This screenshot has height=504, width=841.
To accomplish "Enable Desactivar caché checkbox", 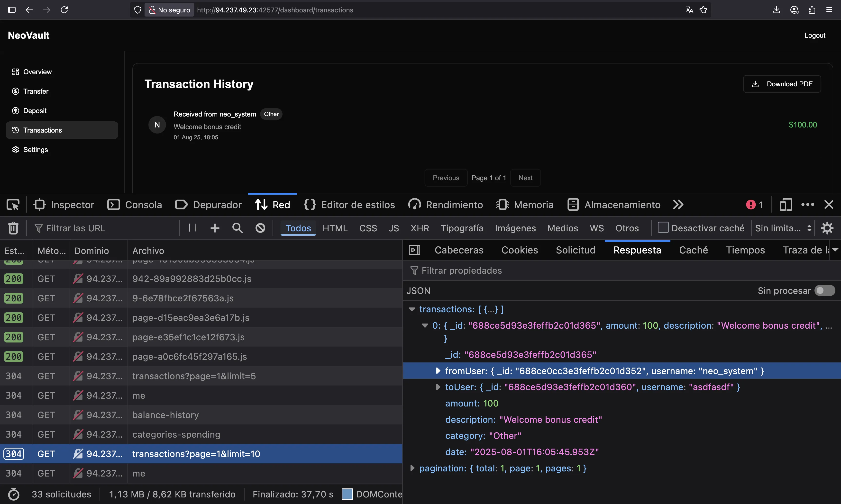I will click(x=663, y=227).
